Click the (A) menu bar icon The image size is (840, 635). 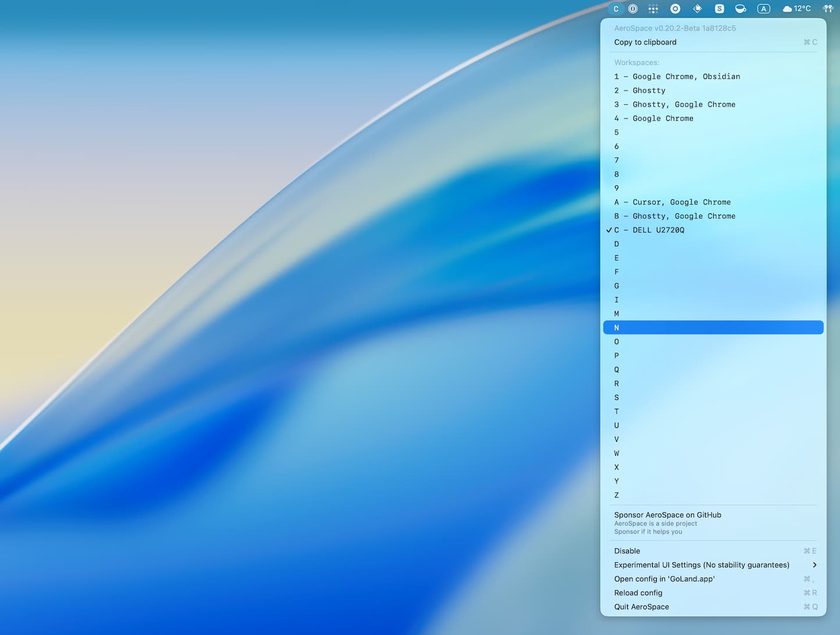click(763, 9)
